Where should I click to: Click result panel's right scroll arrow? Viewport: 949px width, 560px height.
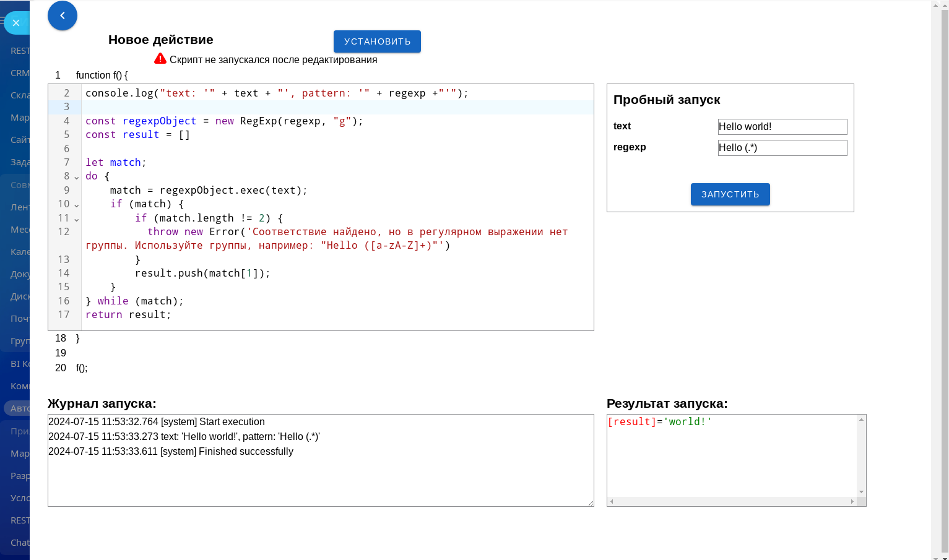(x=852, y=502)
